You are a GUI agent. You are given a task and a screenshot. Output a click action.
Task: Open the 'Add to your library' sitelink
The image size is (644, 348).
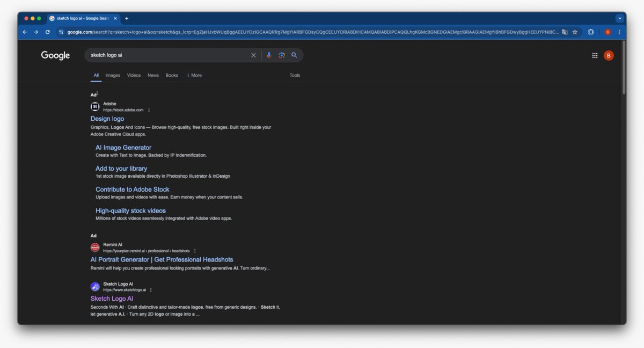click(121, 169)
